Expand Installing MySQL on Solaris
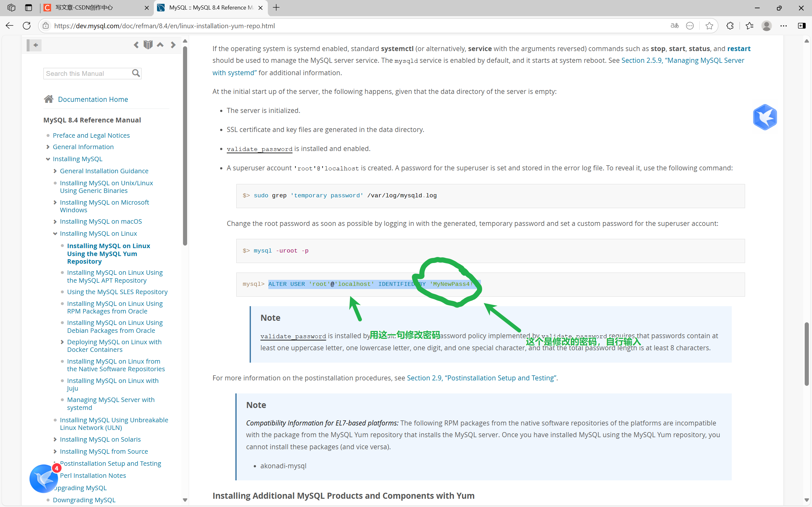 pyautogui.click(x=55, y=439)
